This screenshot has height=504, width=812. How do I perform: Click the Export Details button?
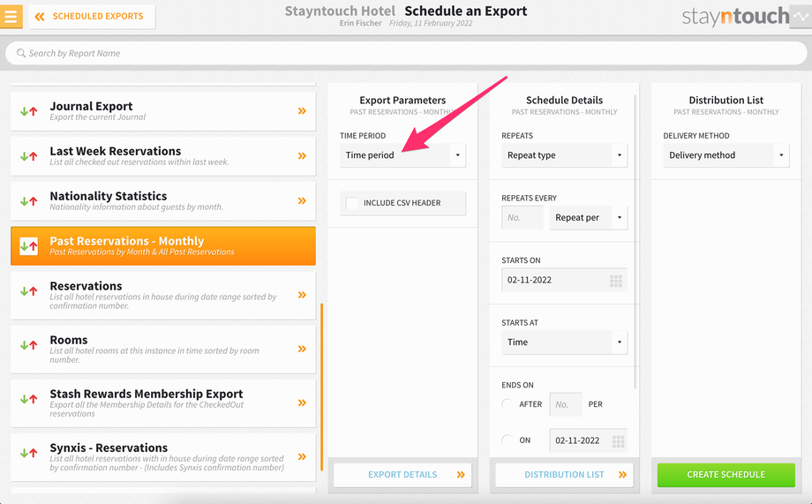[402, 475]
